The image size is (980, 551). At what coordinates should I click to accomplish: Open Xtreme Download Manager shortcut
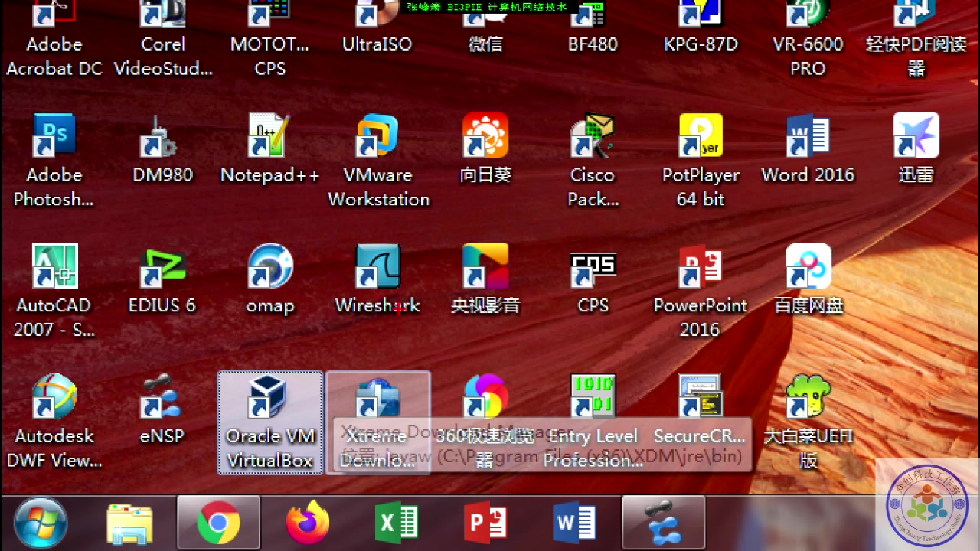click(378, 422)
